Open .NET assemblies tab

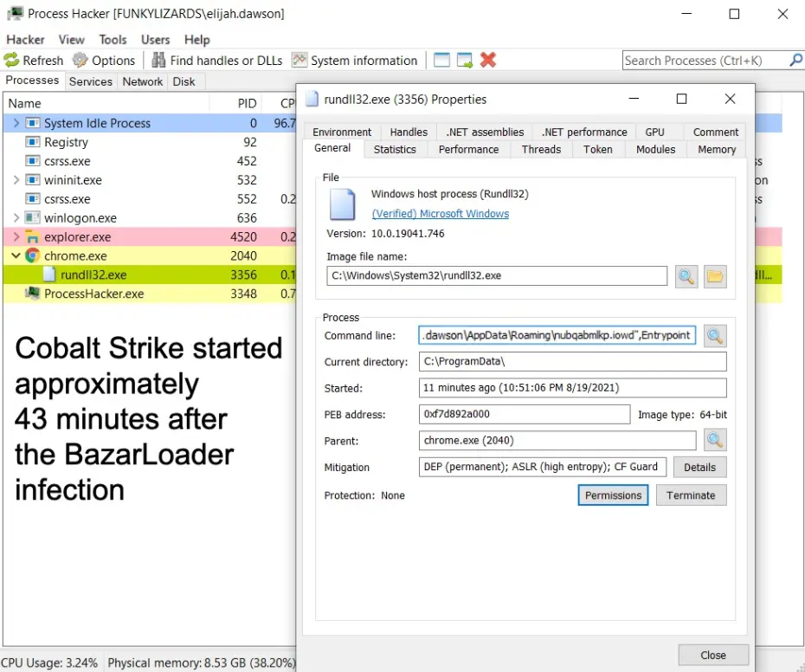coord(485,132)
